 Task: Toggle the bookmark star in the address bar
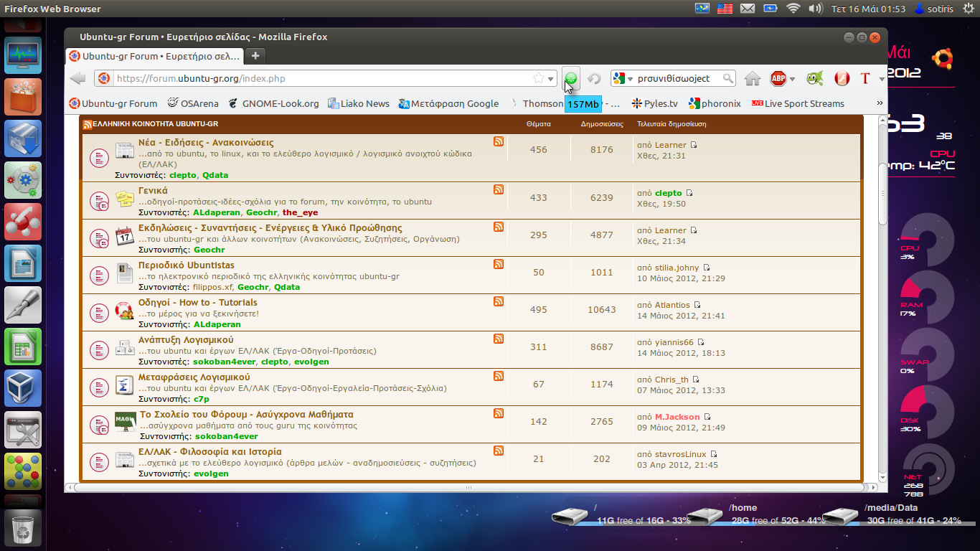(x=538, y=78)
